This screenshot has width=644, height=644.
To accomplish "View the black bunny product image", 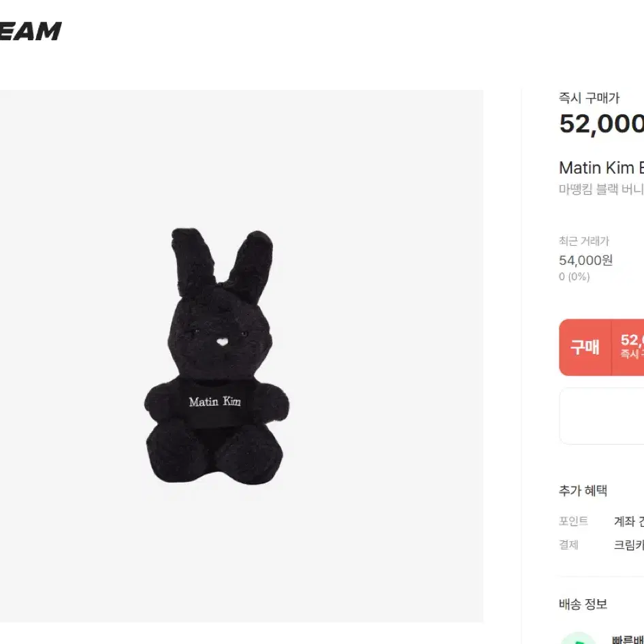I will (216, 355).
